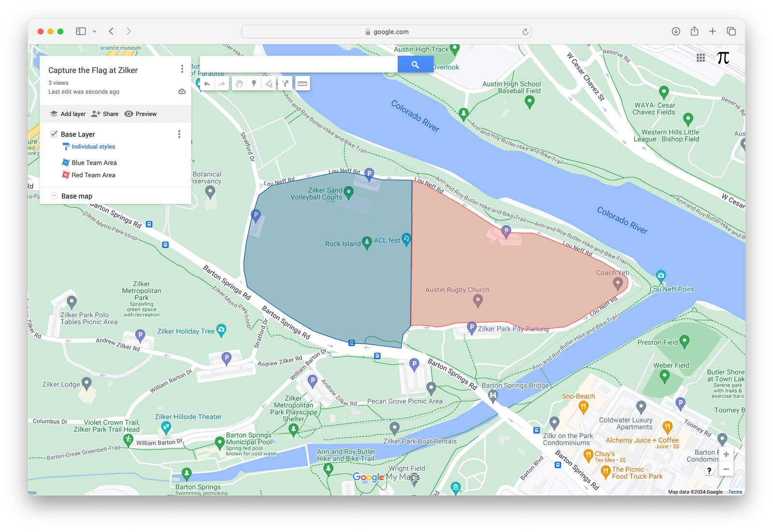Click the blue search magnifier button

pos(415,65)
